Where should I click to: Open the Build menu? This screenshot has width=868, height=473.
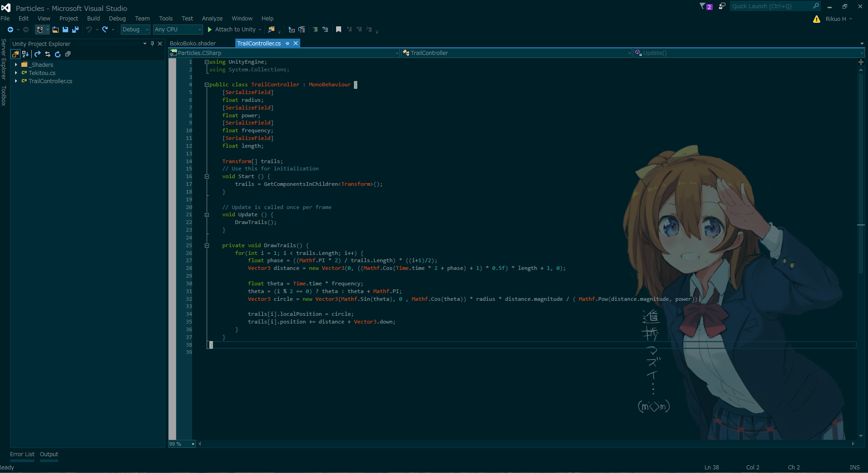tap(94, 18)
